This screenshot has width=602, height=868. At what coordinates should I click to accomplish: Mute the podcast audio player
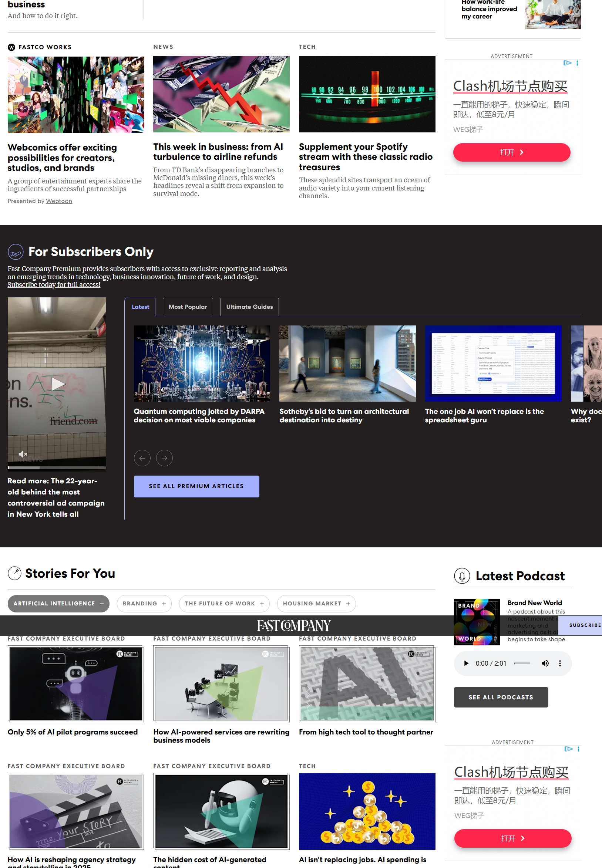pos(545,663)
